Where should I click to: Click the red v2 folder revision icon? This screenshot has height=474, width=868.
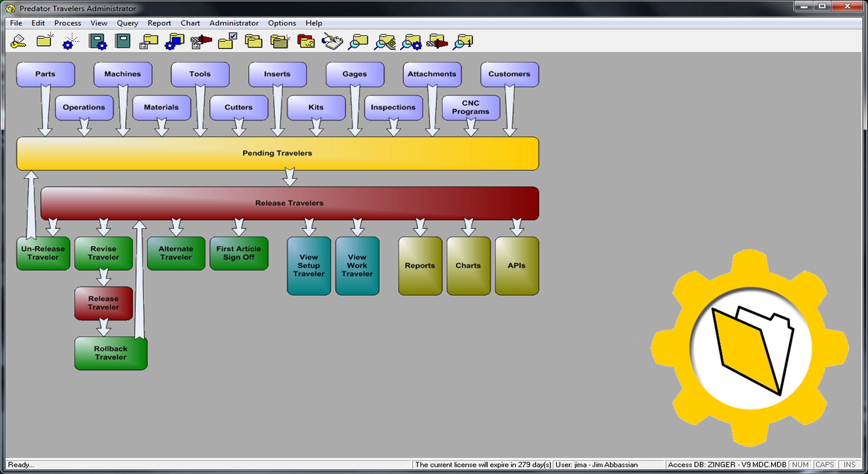tap(306, 42)
